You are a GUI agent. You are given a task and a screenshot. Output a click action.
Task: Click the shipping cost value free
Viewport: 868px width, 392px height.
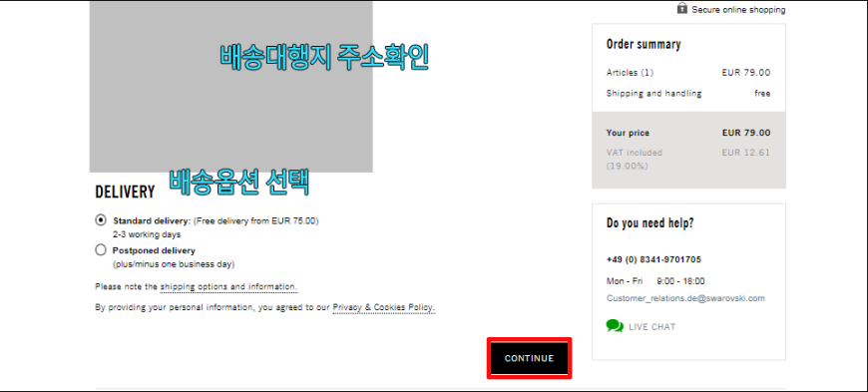pos(762,94)
